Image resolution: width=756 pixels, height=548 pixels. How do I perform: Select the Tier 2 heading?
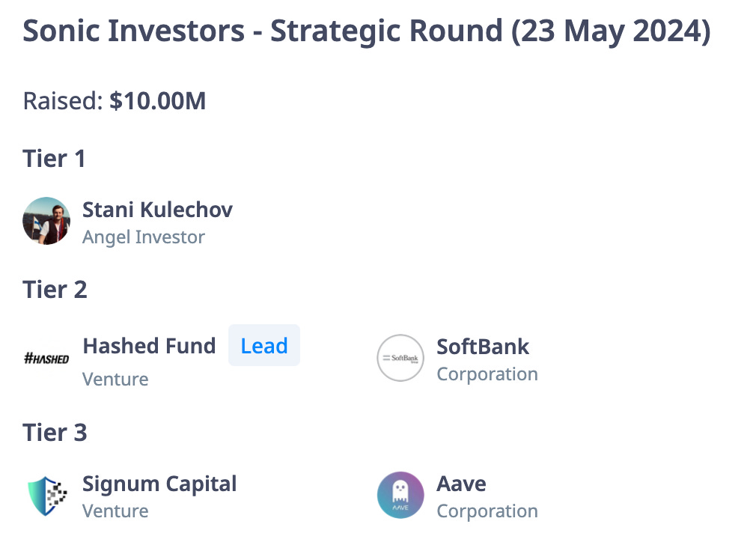pos(55,290)
